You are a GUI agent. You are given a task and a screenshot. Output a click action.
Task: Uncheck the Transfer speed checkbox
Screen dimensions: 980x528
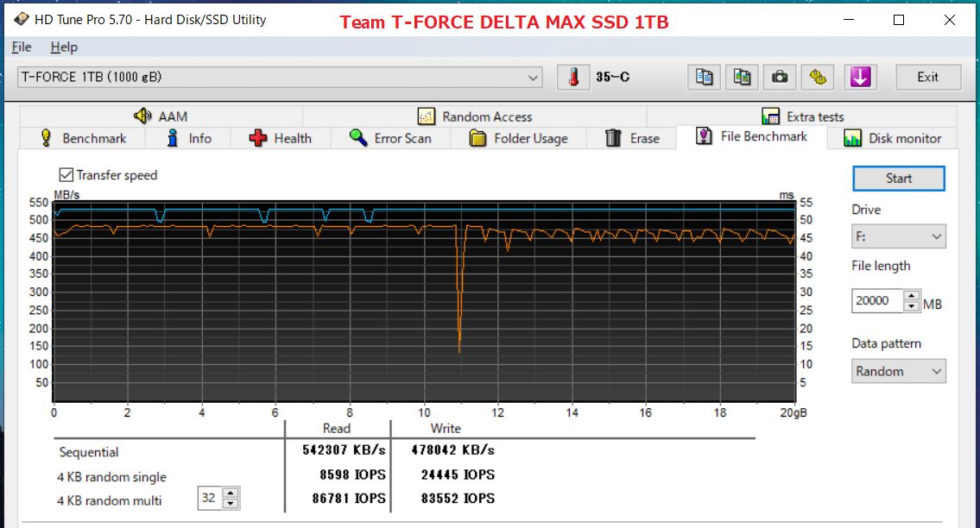click(66, 175)
